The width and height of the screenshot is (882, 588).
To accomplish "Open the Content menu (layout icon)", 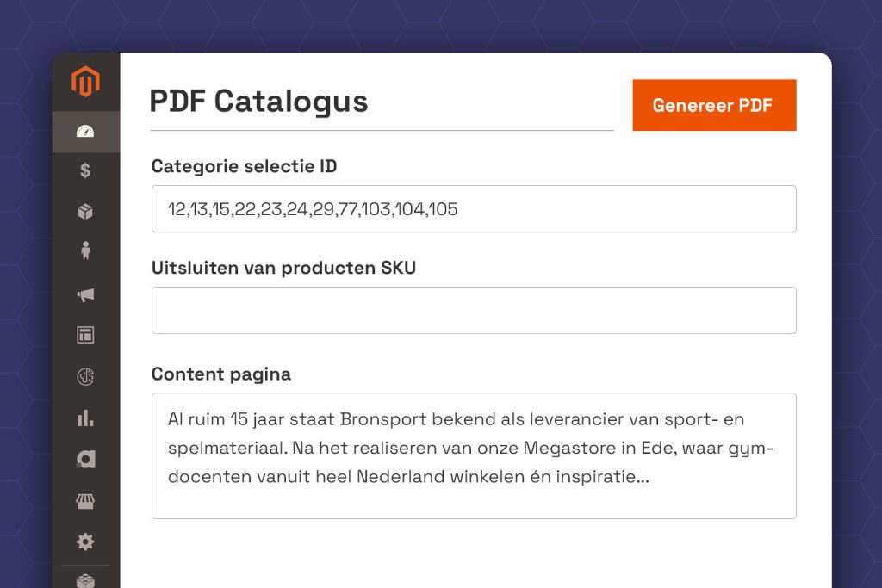I will click(85, 335).
